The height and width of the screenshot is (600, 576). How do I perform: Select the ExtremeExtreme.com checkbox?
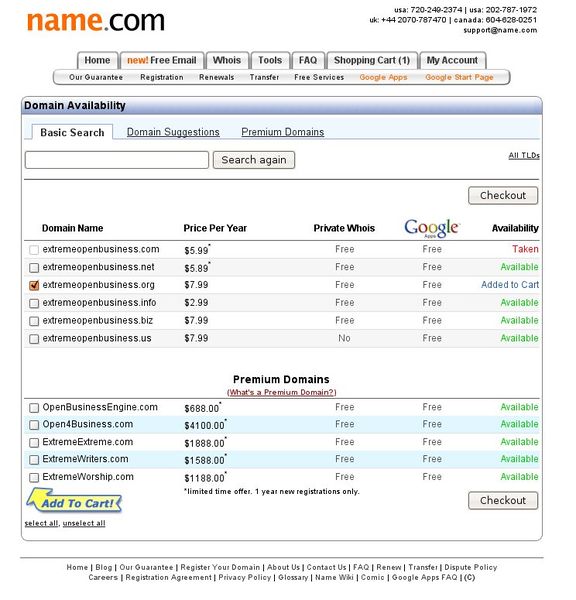click(x=34, y=443)
